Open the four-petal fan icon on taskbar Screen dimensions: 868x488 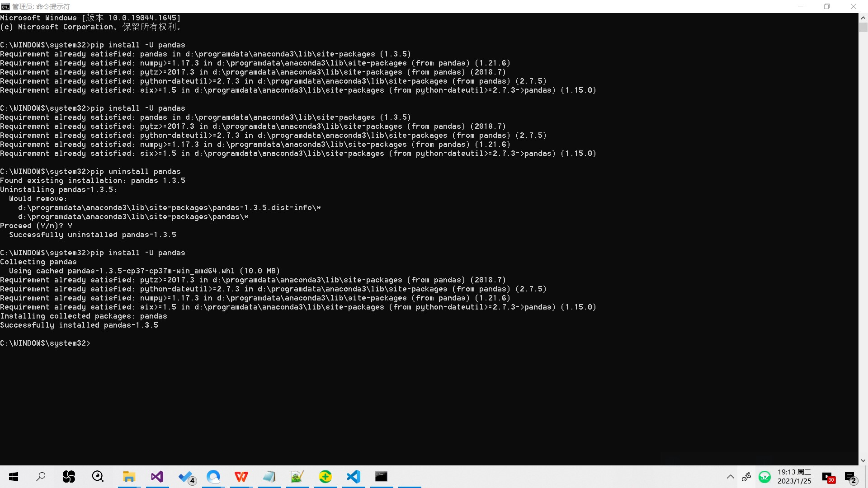click(x=69, y=477)
